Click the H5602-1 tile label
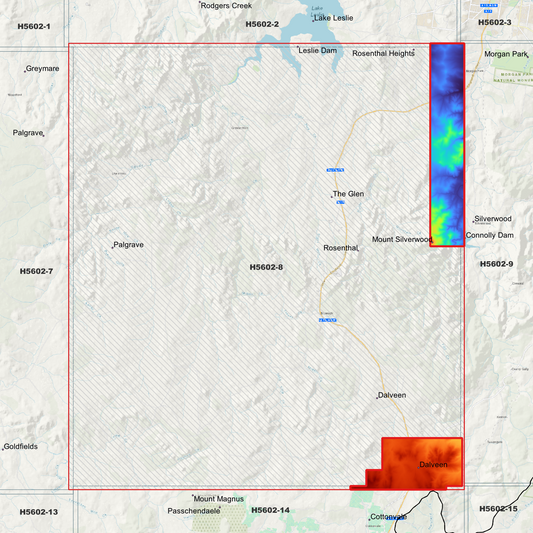This screenshot has height=533, width=533. point(34,27)
